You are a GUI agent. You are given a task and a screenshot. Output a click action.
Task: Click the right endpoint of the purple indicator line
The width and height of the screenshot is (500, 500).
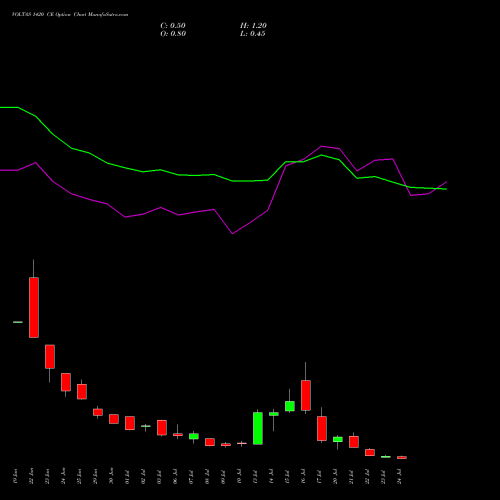point(446,182)
